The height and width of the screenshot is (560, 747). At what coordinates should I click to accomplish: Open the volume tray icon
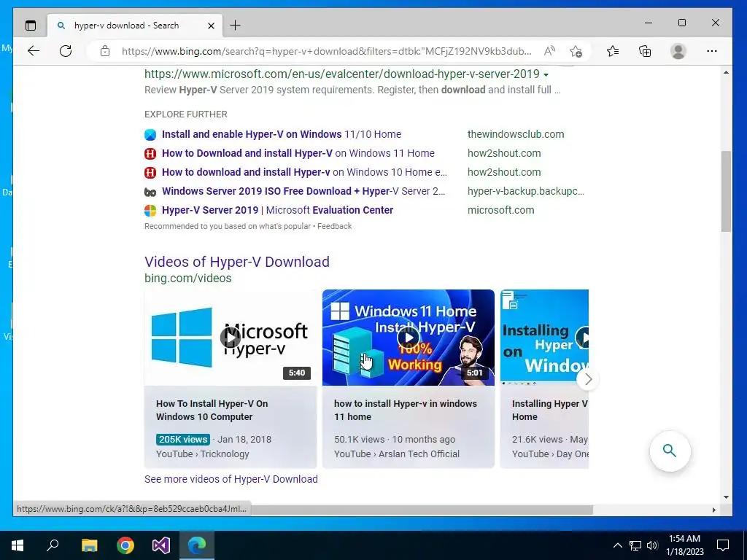pos(652,545)
